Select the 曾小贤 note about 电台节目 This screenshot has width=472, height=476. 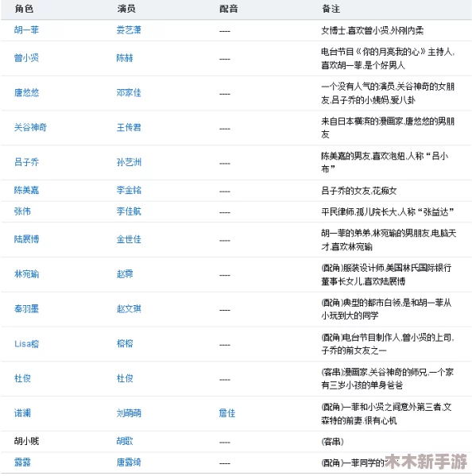[388, 59]
